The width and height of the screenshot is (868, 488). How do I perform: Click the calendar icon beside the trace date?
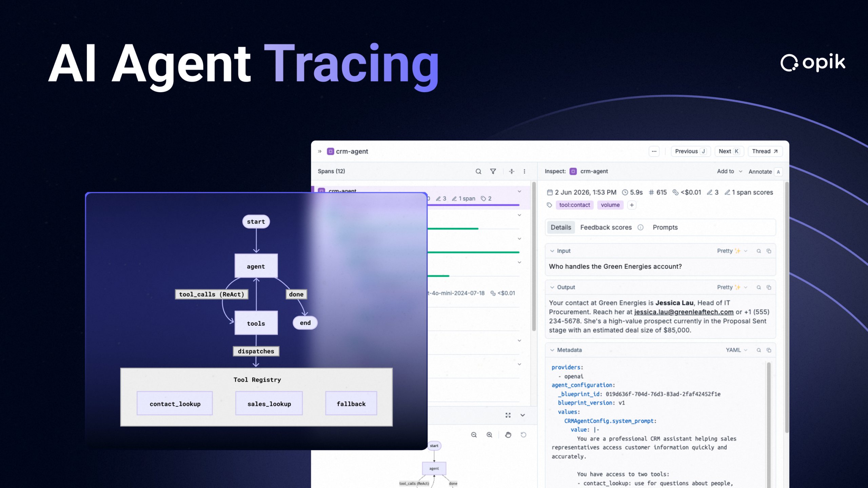tap(550, 192)
